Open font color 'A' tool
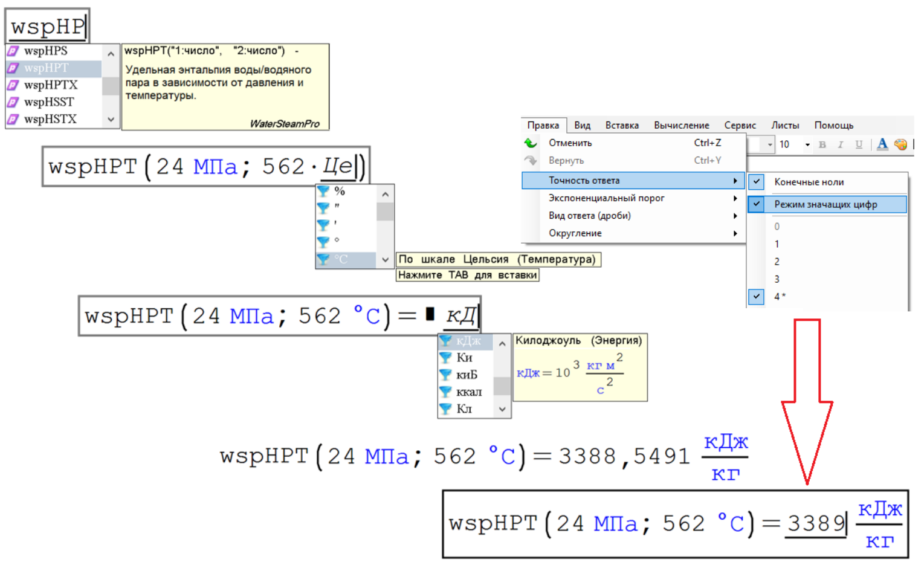Viewport: 924px width, 565px height. coord(882,144)
